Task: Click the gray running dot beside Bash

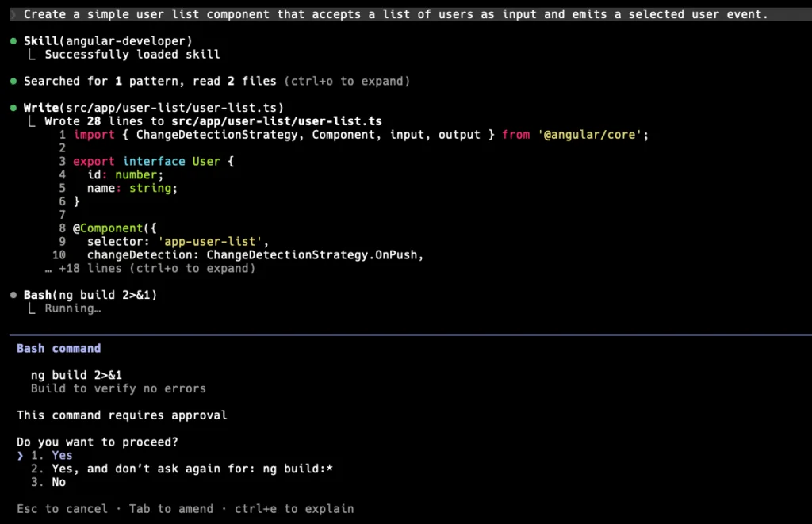Action: point(13,296)
